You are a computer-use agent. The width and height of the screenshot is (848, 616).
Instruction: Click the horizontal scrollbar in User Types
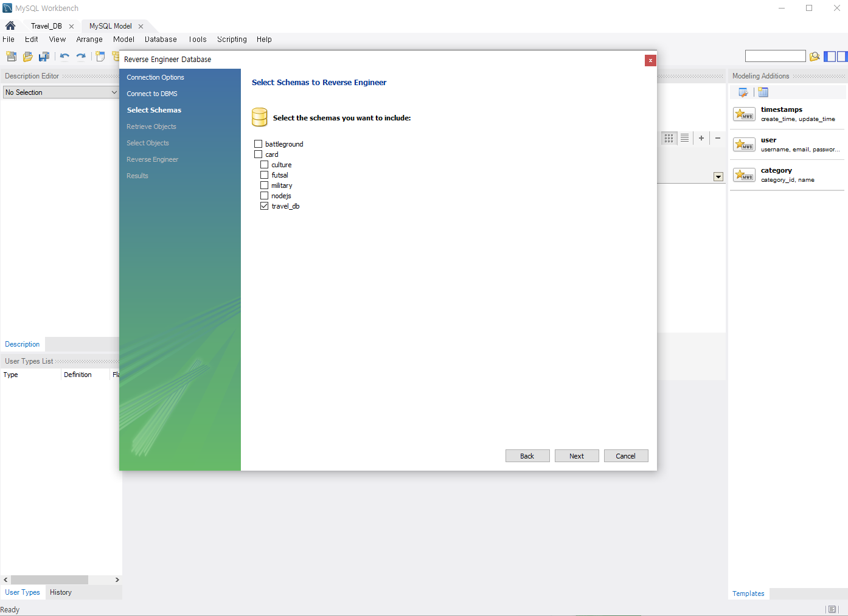49,580
